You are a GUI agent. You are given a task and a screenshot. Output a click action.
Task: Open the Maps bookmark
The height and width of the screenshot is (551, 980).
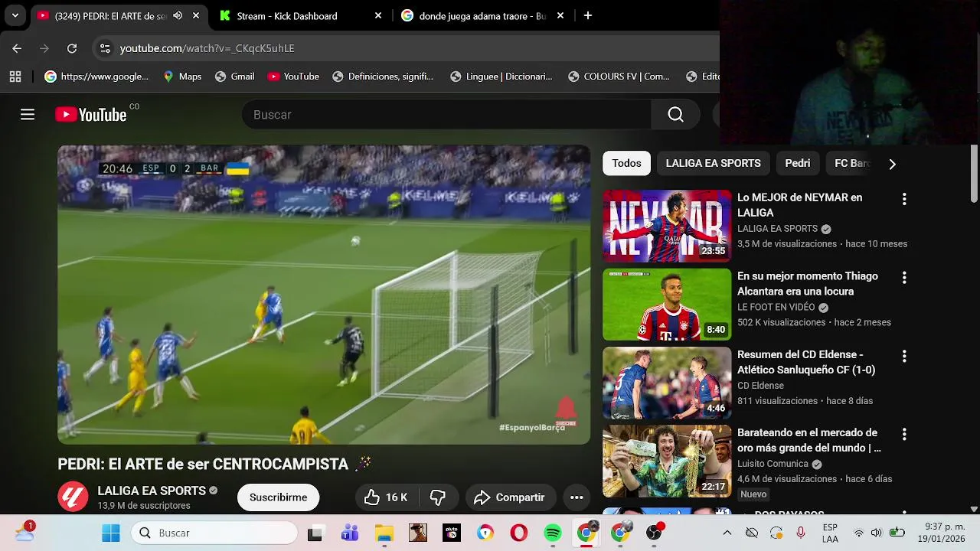pyautogui.click(x=182, y=77)
